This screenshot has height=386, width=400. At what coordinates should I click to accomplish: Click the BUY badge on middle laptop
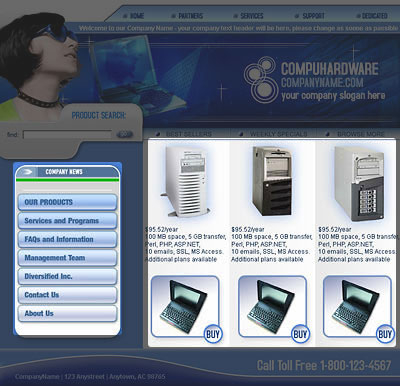(300, 334)
